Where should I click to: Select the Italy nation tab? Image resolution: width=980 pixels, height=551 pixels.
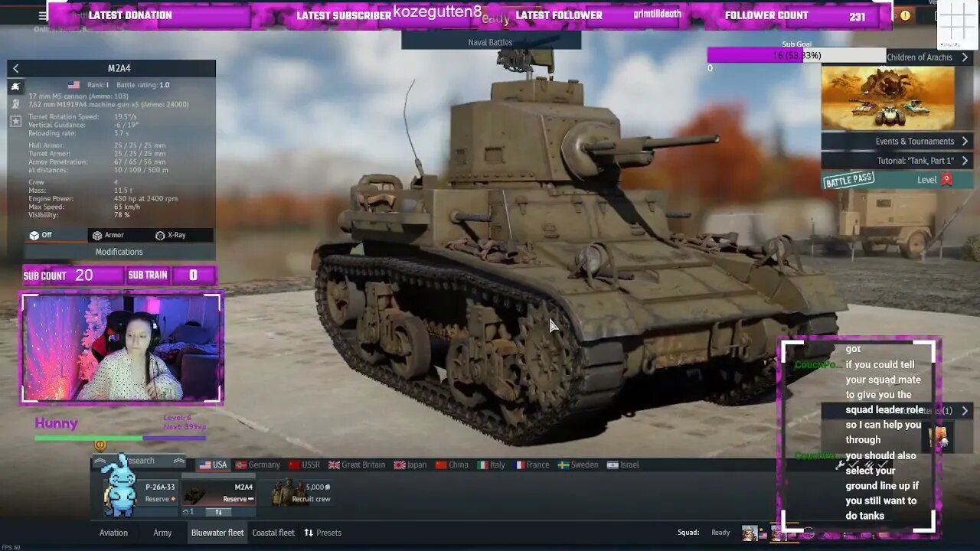coord(492,465)
